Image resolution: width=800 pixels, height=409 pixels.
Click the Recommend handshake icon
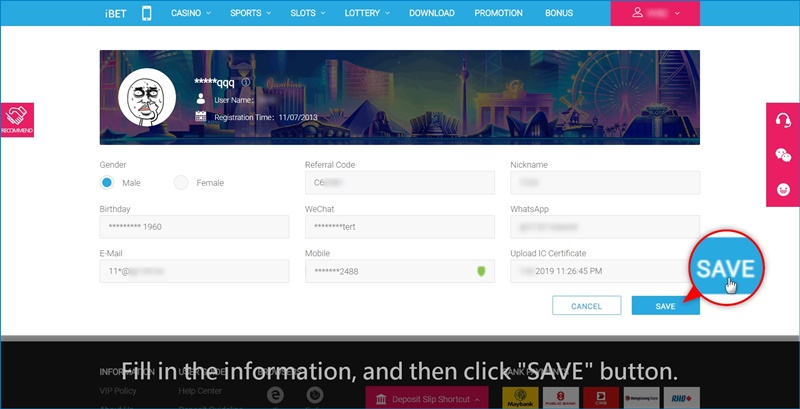click(x=17, y=119)
